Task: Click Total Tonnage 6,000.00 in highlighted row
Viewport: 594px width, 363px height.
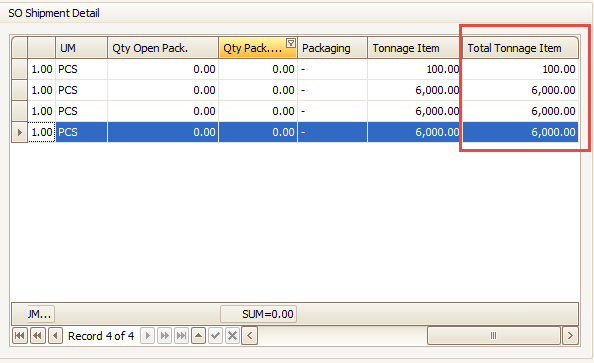Action: pyautogui.click(x=520, y=132)
